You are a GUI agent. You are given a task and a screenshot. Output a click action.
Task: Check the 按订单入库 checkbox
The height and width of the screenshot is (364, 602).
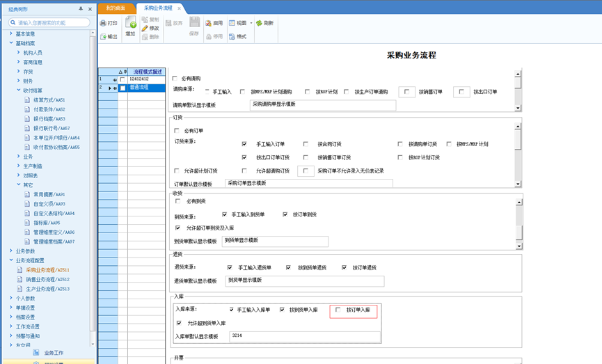click(x=338, y=310)
